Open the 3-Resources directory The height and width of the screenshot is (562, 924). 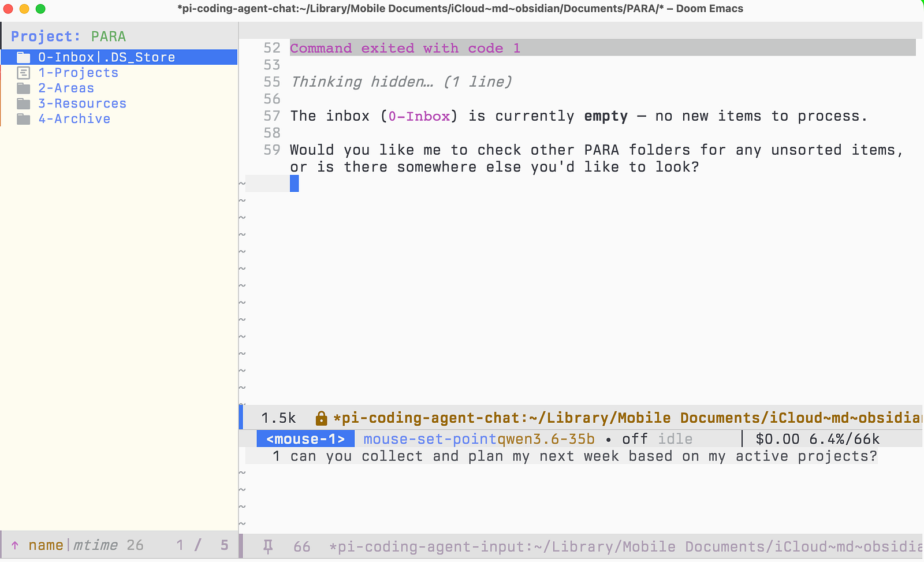click(83, 103)
